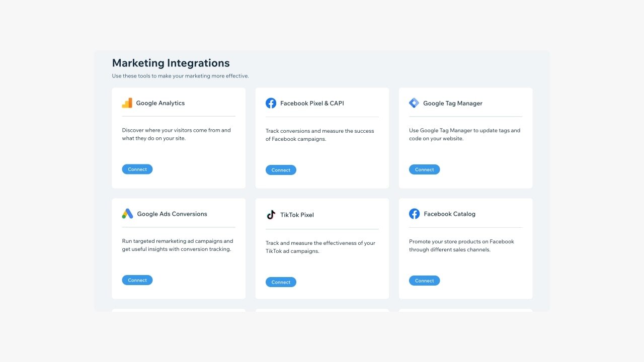Click the Google Ads Conversions logo icon
The image size is (644, 362).
pyautogui.click(x=127, y=214)
